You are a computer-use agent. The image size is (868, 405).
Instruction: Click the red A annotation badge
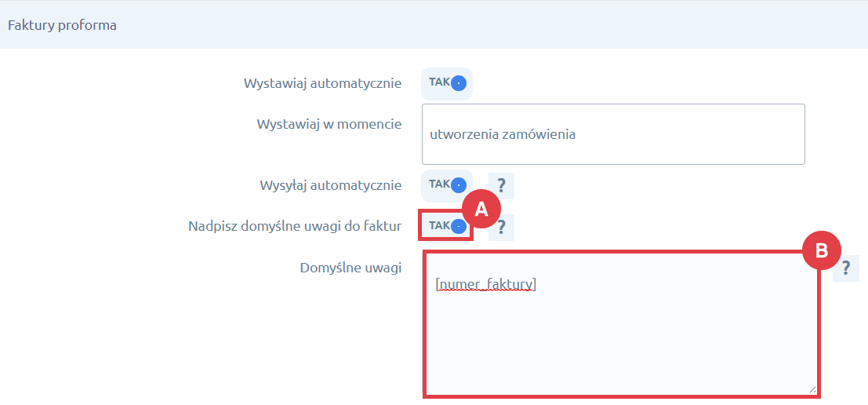click(x=481, y=210)
